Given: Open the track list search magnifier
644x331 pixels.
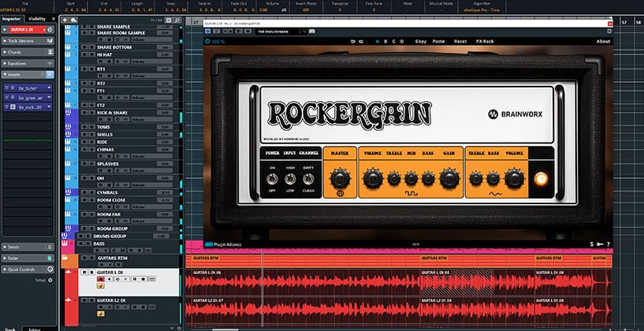Looking at the screenshot, I should coord(177,20).
